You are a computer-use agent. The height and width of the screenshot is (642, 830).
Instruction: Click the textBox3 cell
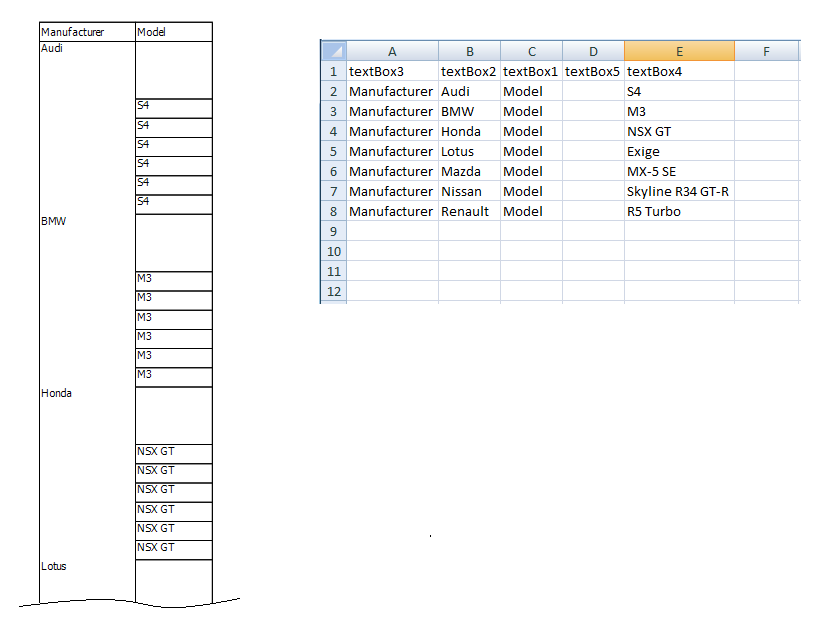392,71
